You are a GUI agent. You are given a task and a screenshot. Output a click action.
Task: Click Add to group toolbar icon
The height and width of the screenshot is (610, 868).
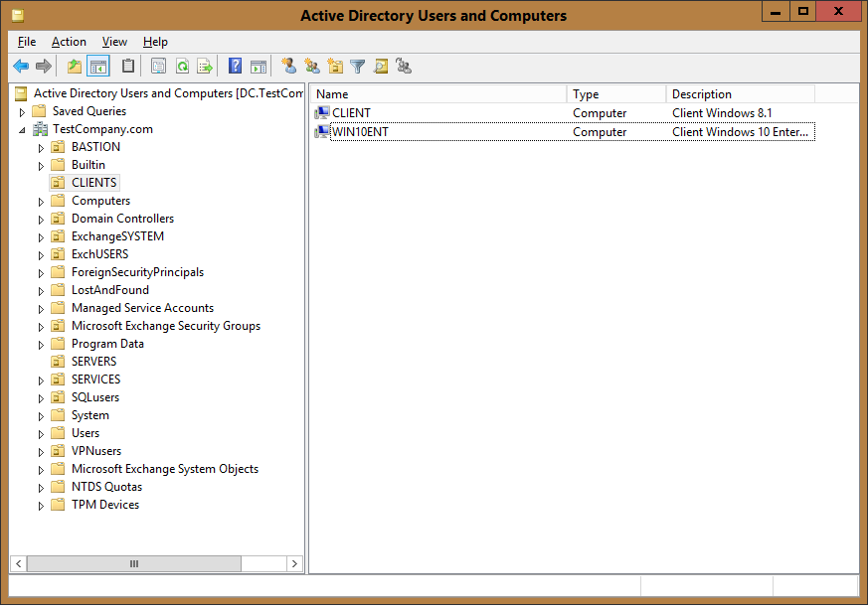(404, 67)
